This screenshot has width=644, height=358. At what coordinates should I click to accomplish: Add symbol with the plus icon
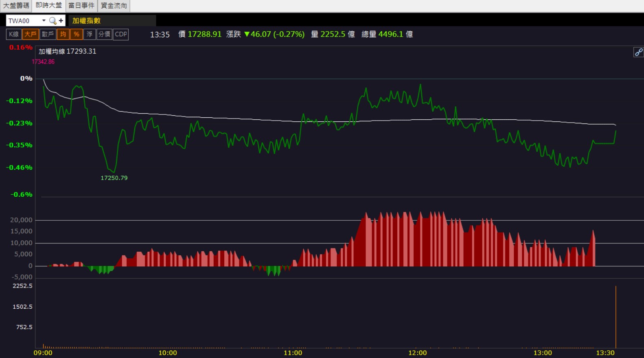coord(61,20)
